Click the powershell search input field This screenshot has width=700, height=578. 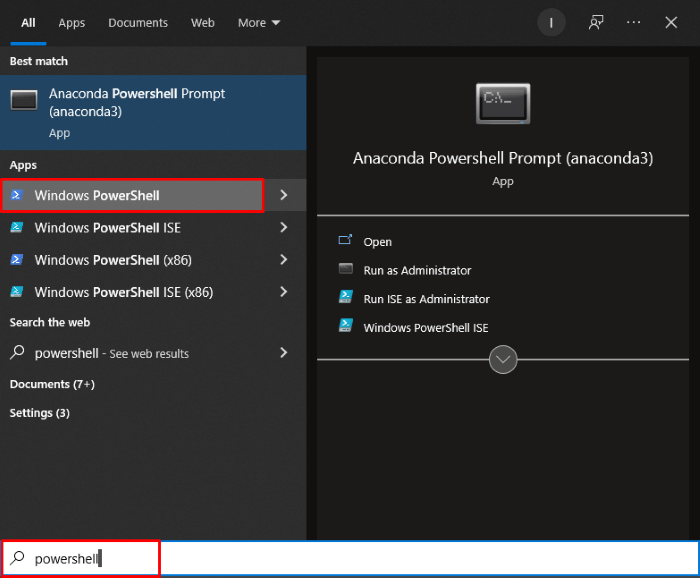click(x=350, y=558)
